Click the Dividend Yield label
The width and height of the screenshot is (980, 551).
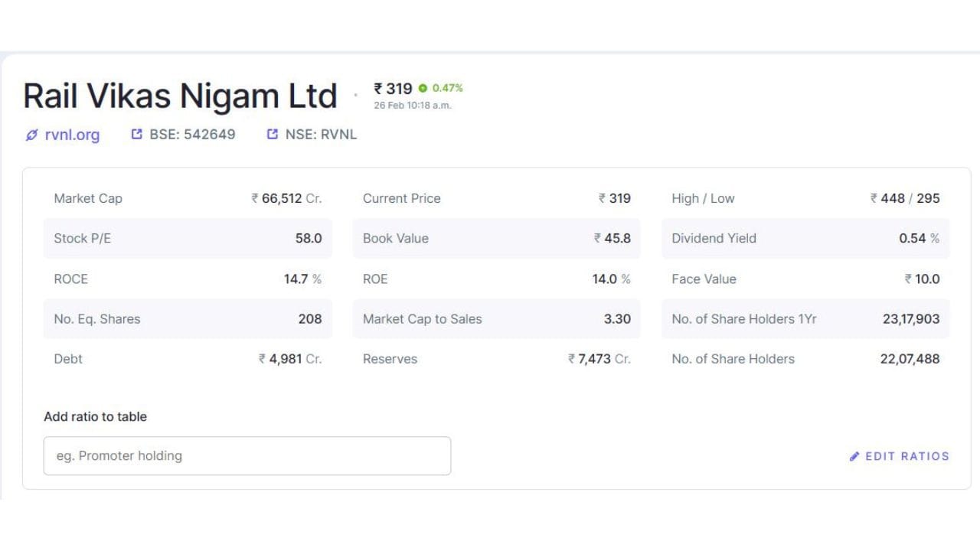(714, 238)
